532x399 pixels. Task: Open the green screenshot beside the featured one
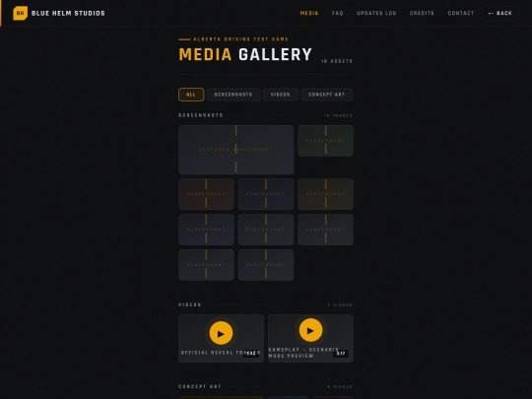click(x=325, y=141)
